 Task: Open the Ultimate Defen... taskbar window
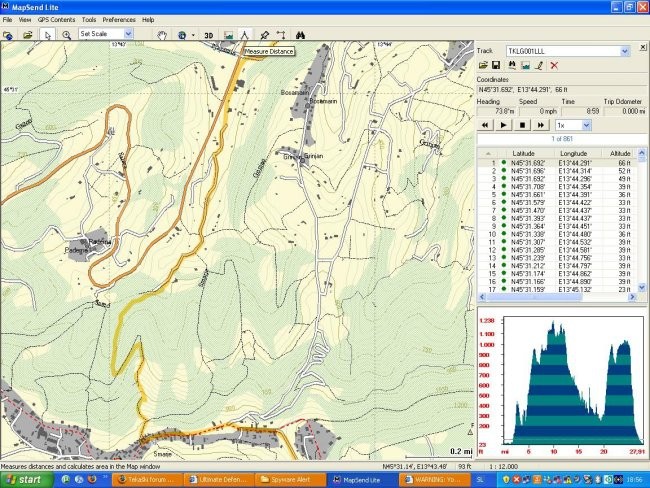(x=218, y=480)
